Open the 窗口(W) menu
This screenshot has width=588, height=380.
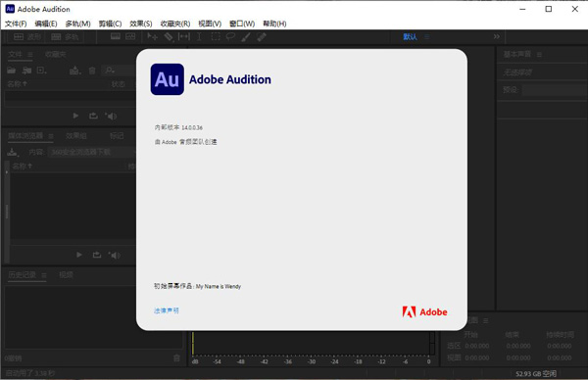point(242,24)
